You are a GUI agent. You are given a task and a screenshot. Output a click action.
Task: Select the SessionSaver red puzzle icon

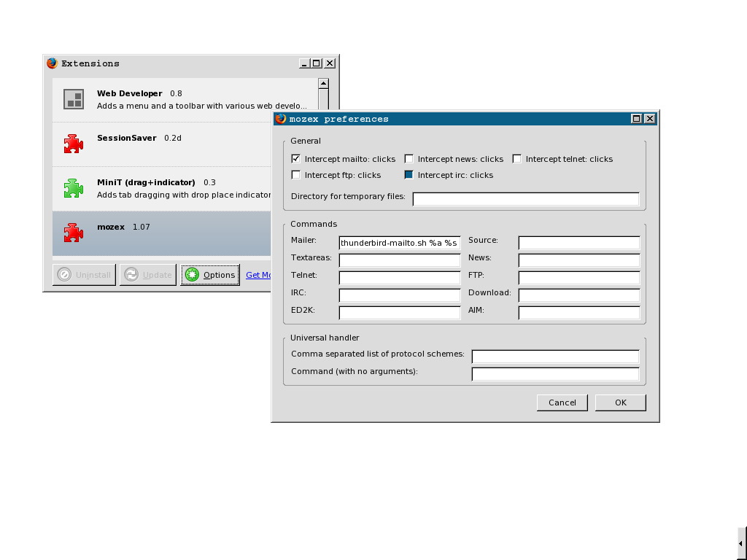pos(73,144)
